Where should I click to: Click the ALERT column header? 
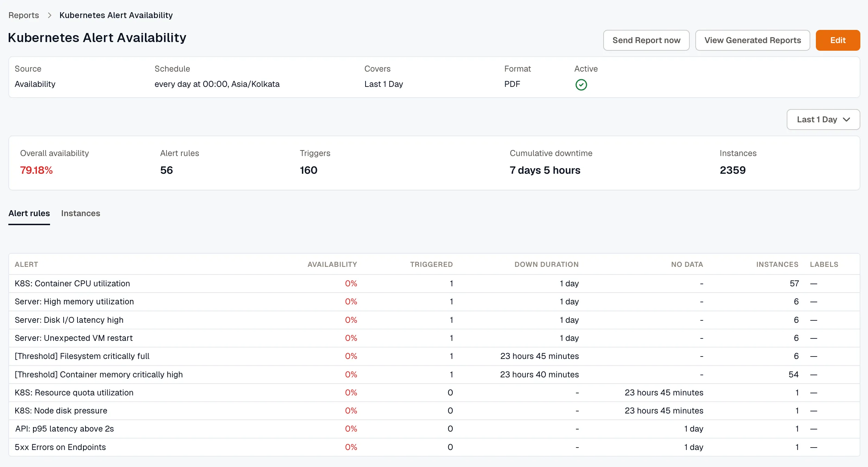[26, 264]
